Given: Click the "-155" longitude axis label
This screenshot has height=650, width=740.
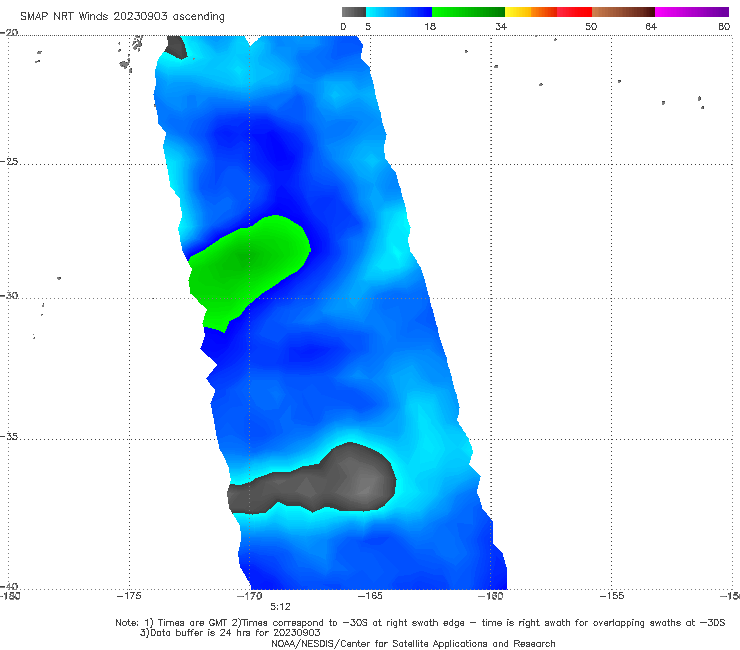Looking at the screenshot, I should tap(612, 596).
